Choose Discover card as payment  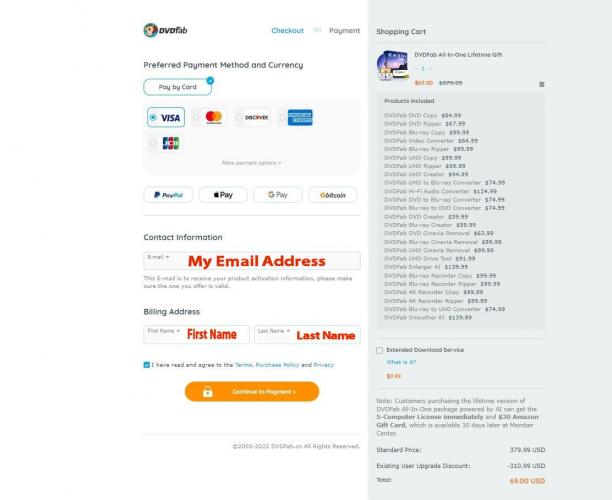click(253, 117)
